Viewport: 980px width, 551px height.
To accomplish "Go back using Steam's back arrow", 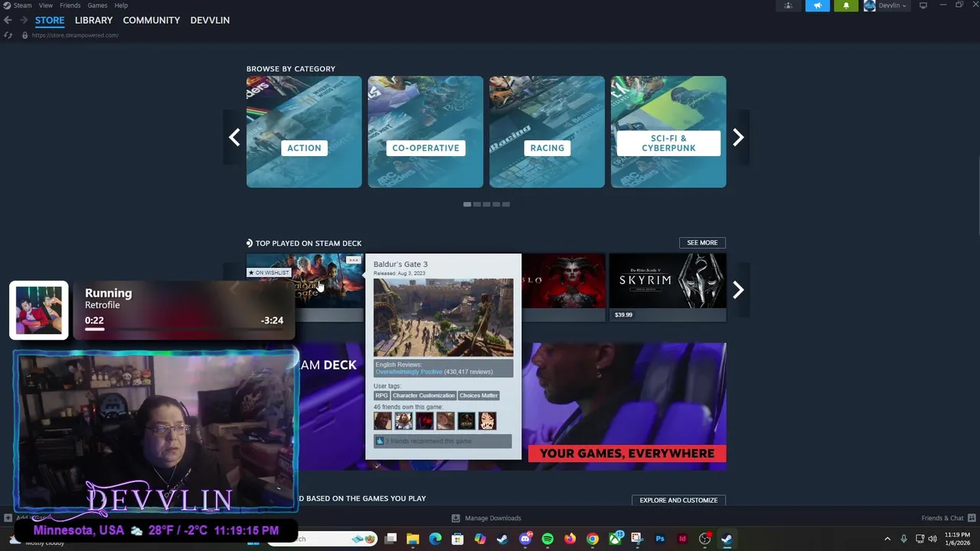I will tap(8, 20).
